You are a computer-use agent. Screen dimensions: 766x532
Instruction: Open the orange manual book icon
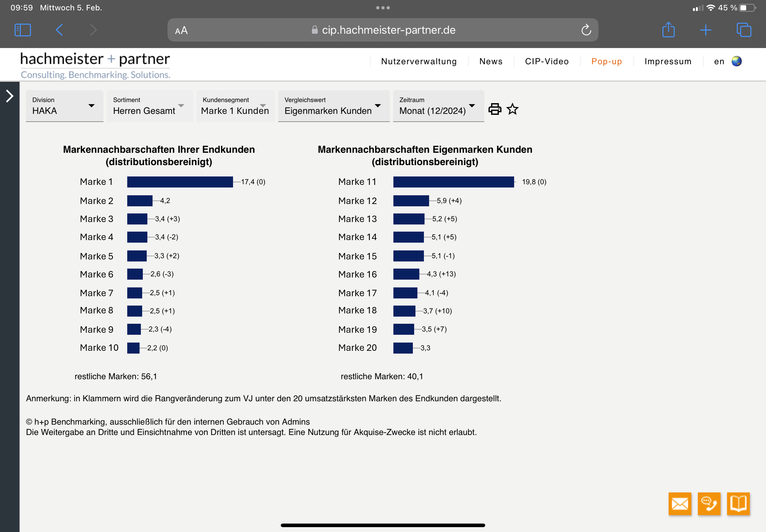pos(738,503)
